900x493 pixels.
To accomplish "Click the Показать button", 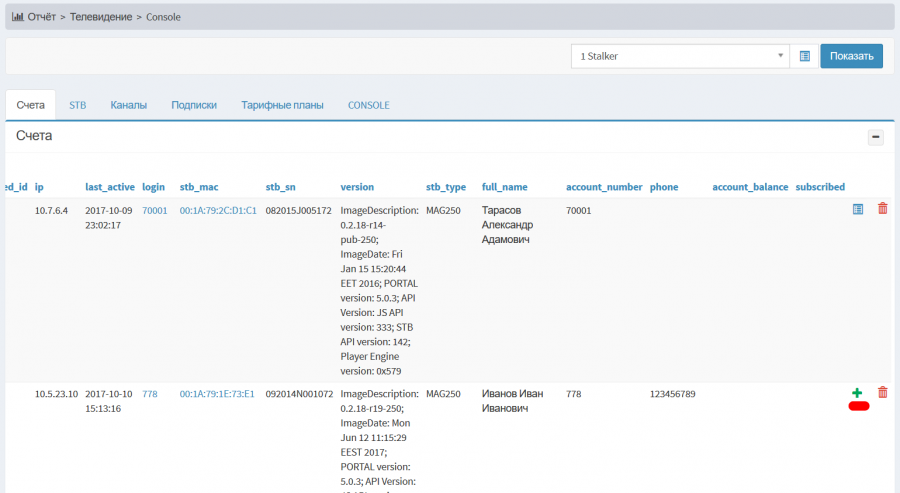I will point(851,56).
